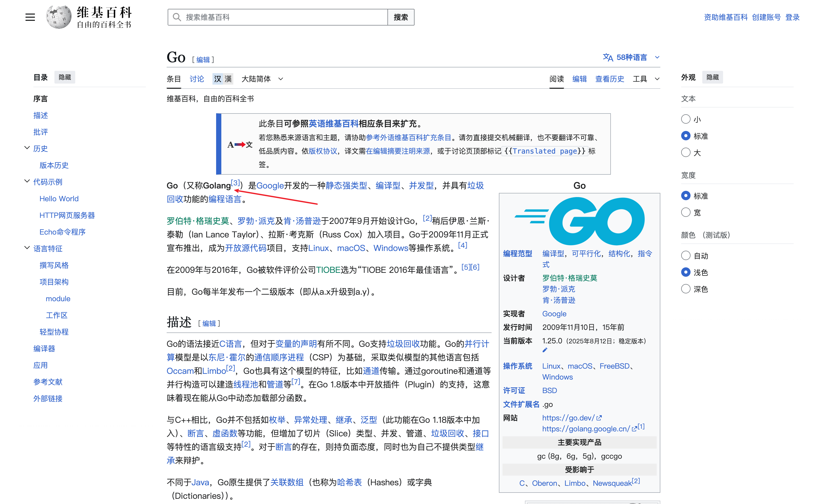Go to Hello World in contents
The height and width of the screenshot is (504, 815).
point(59,199)
